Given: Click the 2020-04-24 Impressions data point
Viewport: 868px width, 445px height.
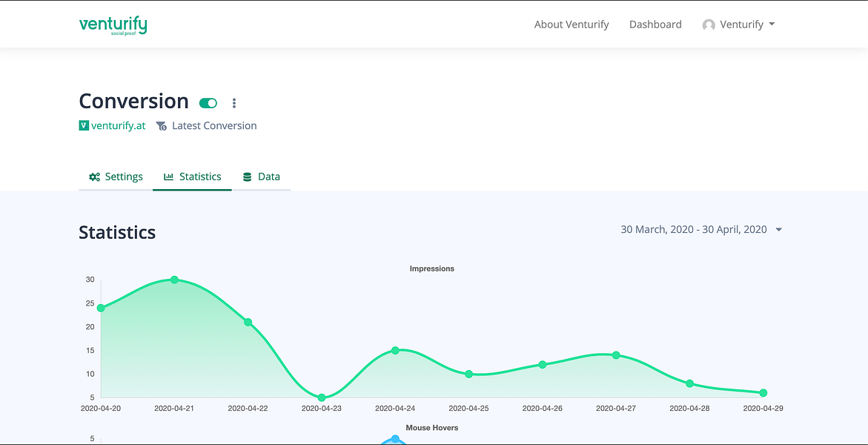Looking at the screenshot, I should 395,351.
